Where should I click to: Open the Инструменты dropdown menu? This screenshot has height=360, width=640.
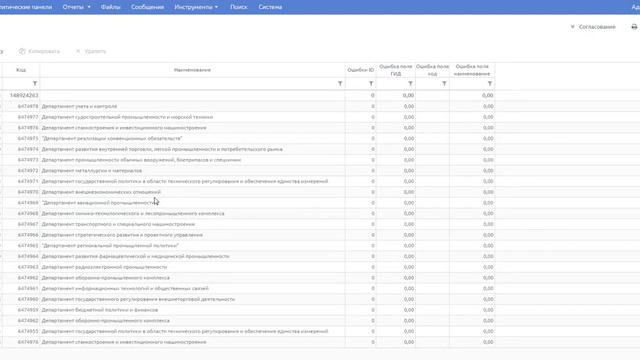[x=196, y=7]
